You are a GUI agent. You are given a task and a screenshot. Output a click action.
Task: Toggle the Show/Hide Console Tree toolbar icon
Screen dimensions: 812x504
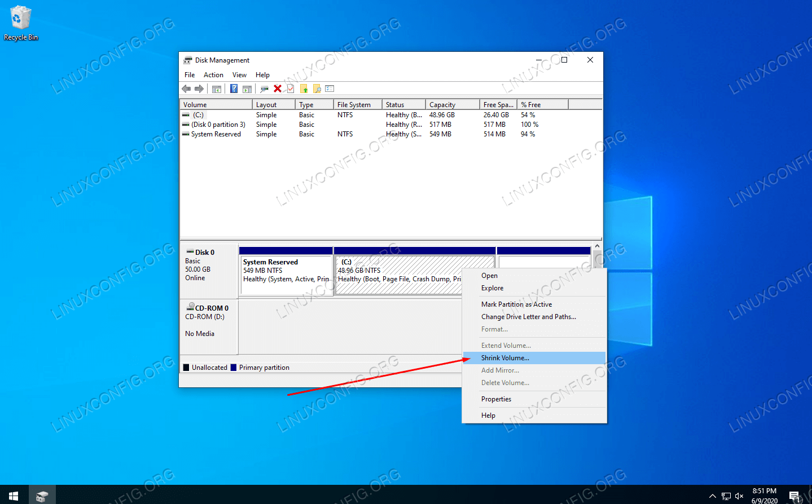point(217,89)
